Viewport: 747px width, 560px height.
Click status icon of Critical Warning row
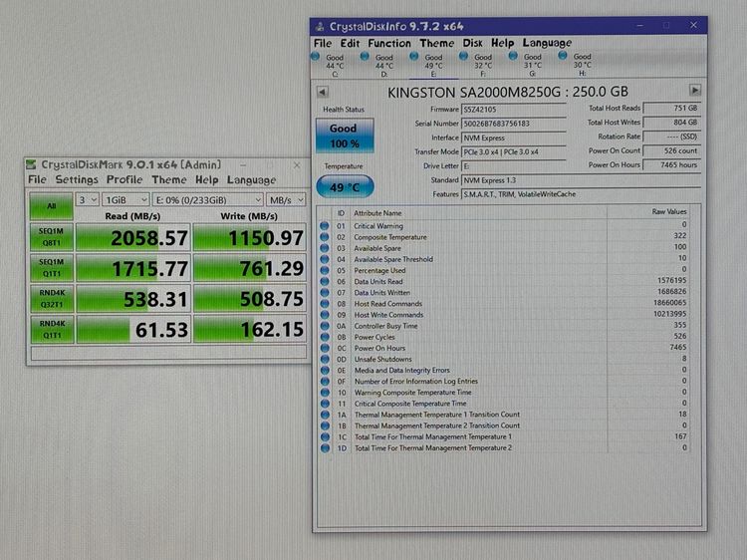pyautogui.click(x=325, y=225)
